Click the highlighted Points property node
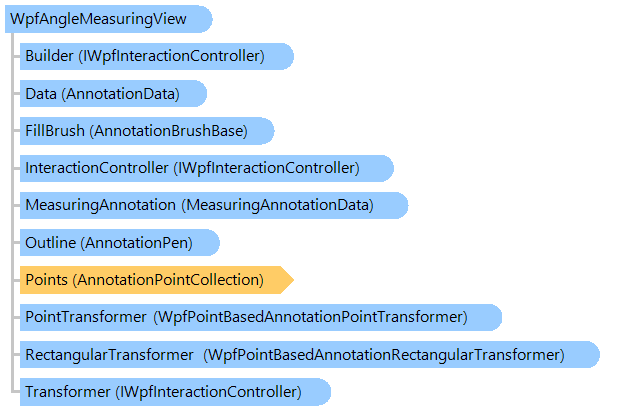Image resolution: width=618 pixels, height=410 pixels. [x=157, y=280]
